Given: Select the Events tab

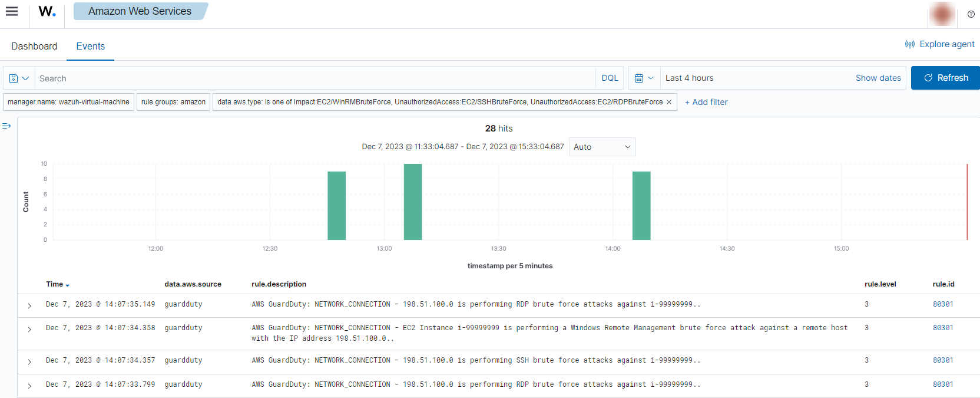Looking at the screenshot, I should pyautogui.click(x=90, y=46).
